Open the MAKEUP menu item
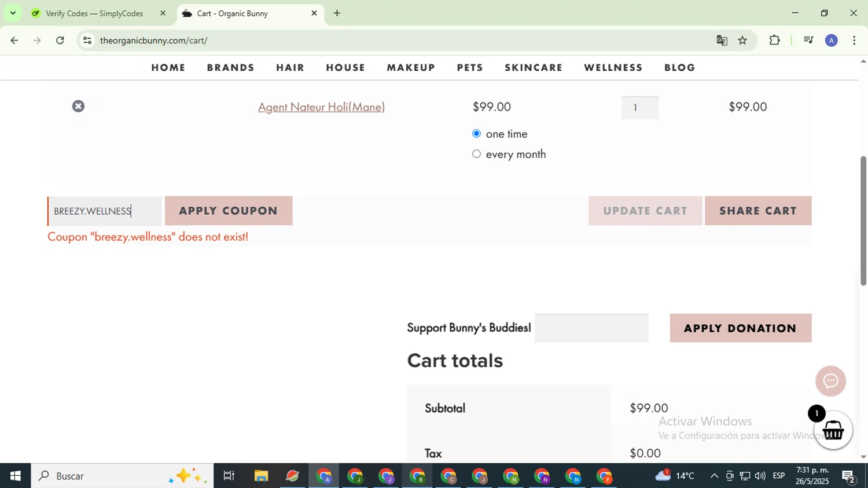The image size is (868, 488). (x=411, y=68)
